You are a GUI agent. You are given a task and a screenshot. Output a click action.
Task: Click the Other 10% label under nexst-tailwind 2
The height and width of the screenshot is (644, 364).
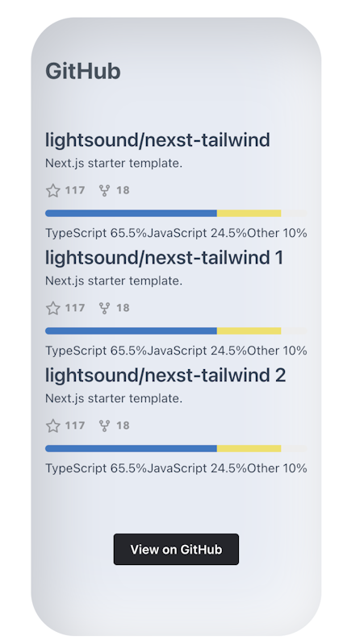click(x=277, y=468)
